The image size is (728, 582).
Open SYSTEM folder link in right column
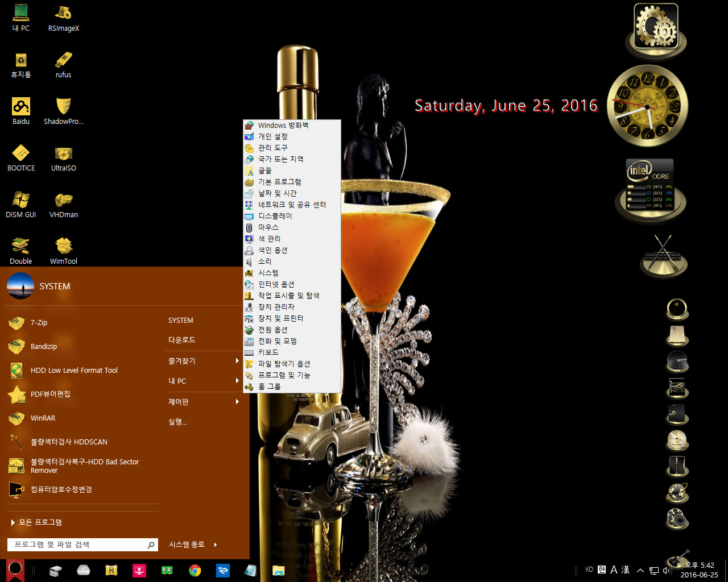(x=181, y=321)
